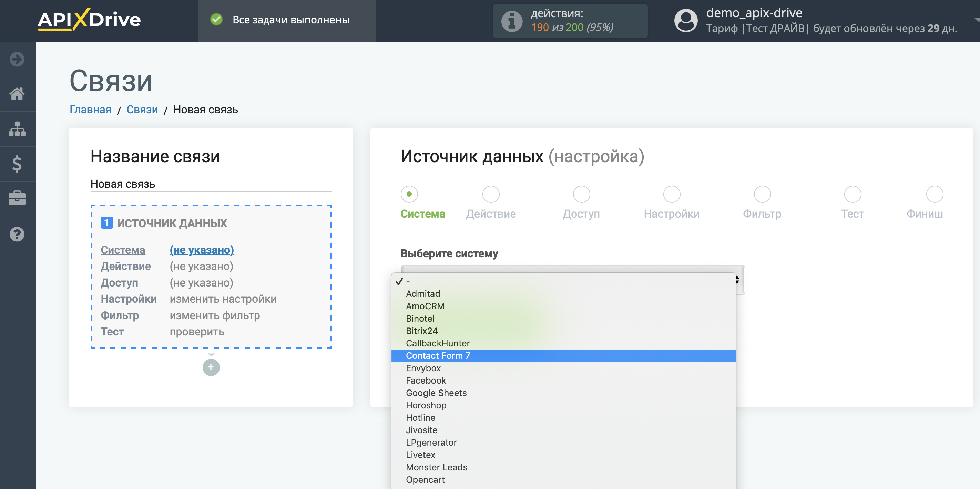This screenshot has width=980, height=489.
Task: Select the Фильтр step circle
Action: pyautogui.click(x=762, y=194)
